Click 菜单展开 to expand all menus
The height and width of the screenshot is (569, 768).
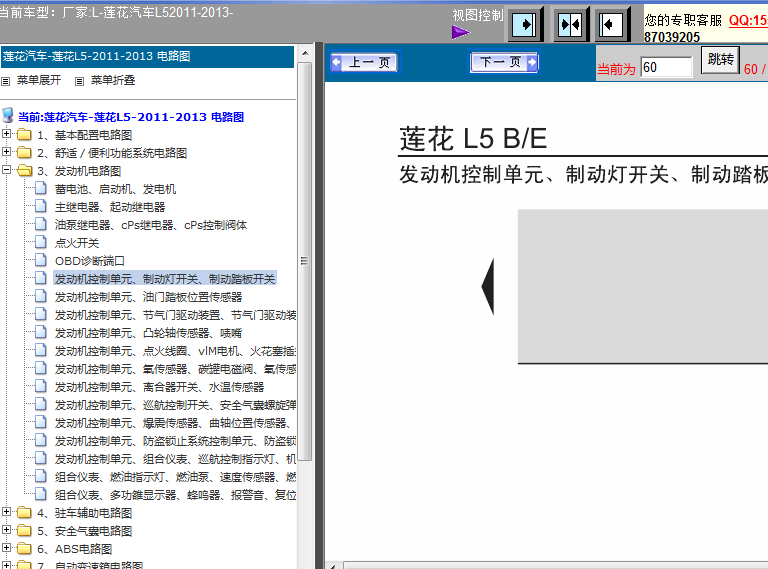coord(39,80)
